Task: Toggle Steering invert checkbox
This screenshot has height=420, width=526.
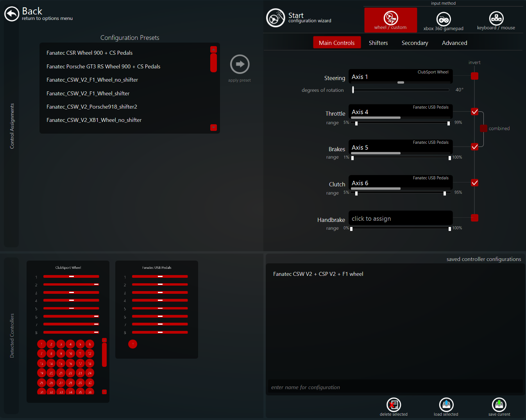Action: click(x=474, y=76)
